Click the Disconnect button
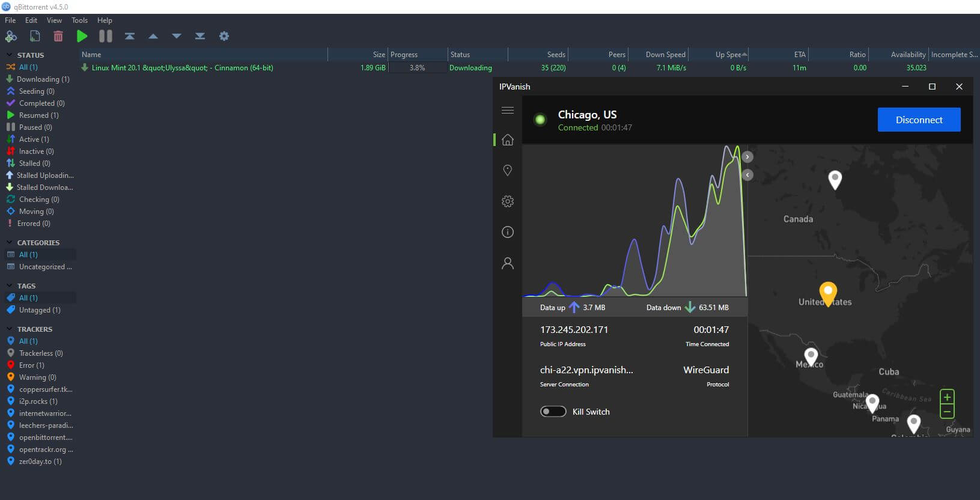Image resolution: width=980 pixels, height=500 pixels. pyautogui.click(x=919, y=120)
